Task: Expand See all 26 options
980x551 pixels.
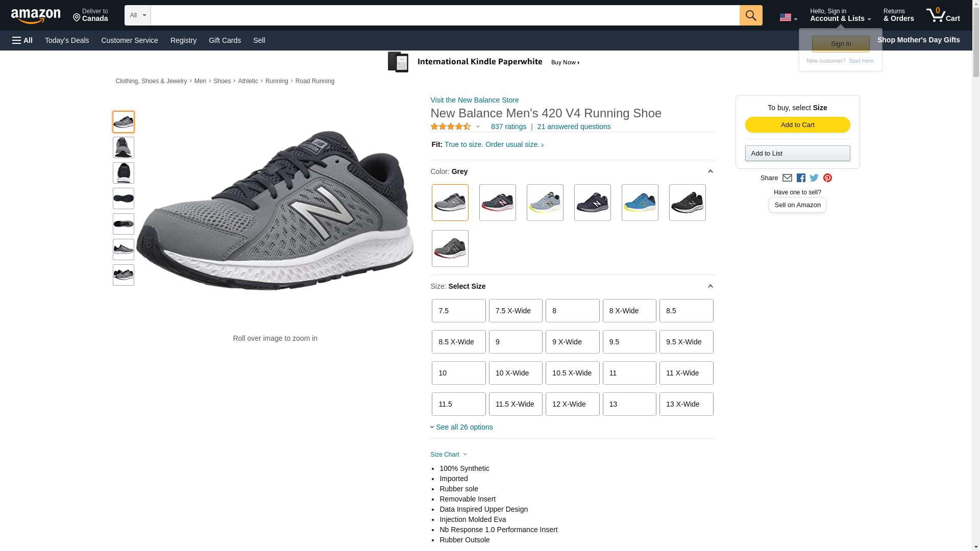Action: pyautogui.click(x=463, y=427)
